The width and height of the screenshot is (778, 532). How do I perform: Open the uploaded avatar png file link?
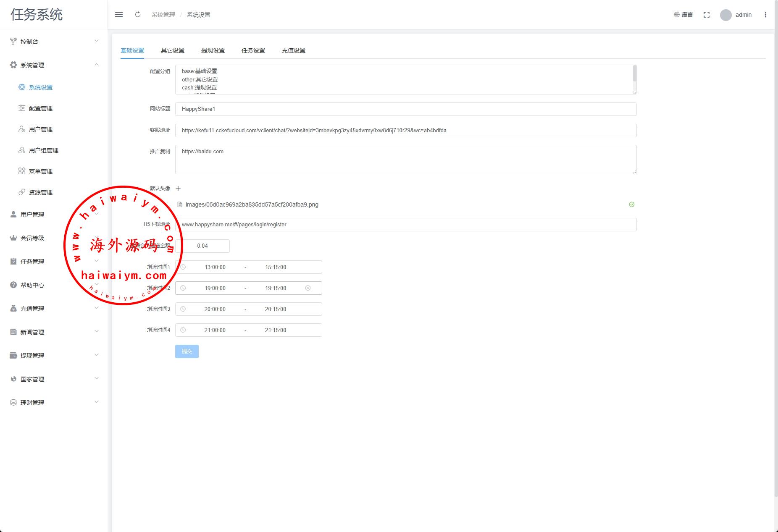coord(252,205)
